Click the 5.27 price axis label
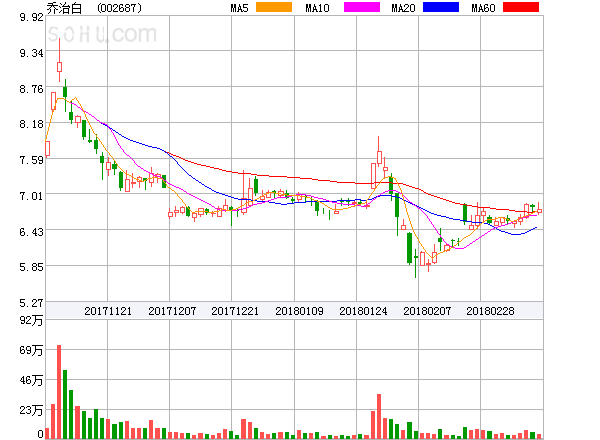 (x=31, y=303)
